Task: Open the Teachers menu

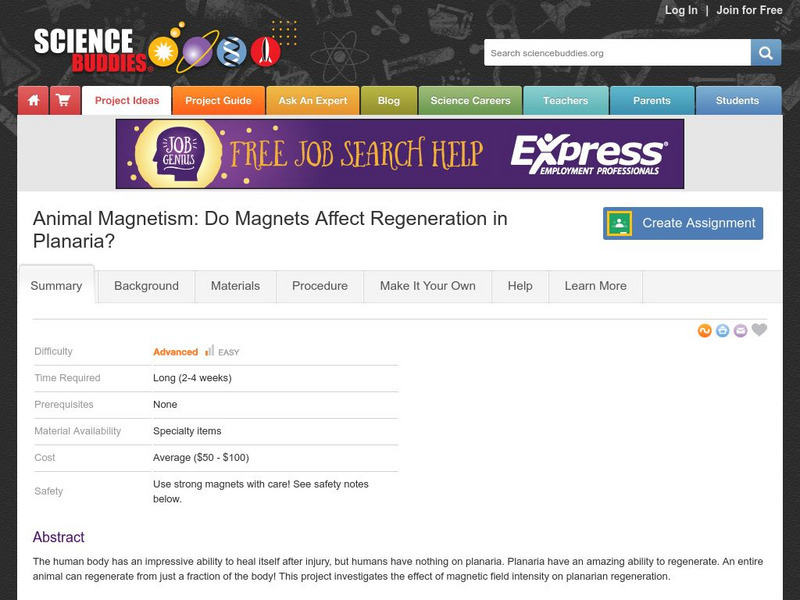Action: (566, 100)
